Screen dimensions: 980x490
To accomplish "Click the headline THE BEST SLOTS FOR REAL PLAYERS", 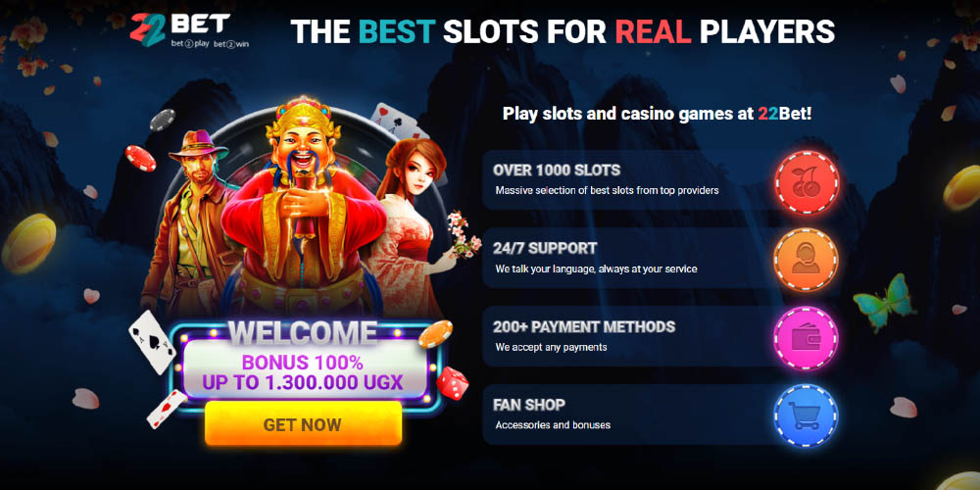I will tap(563, 31).
